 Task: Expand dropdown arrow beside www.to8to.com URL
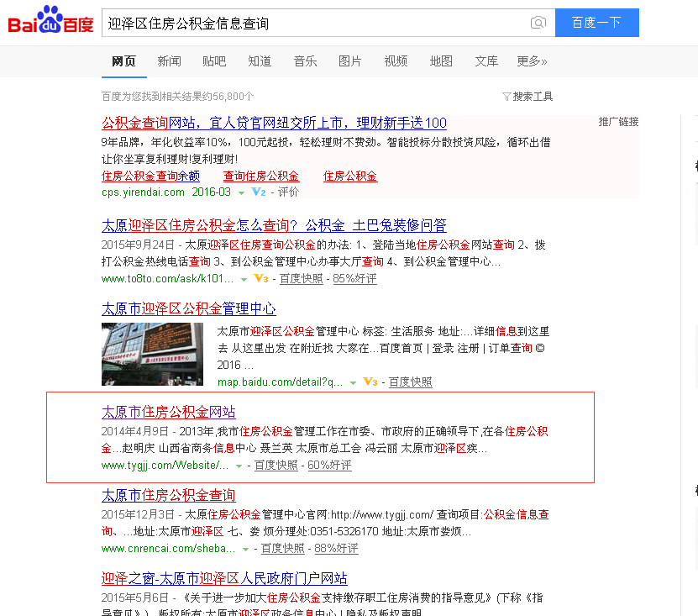click(244, 279)
